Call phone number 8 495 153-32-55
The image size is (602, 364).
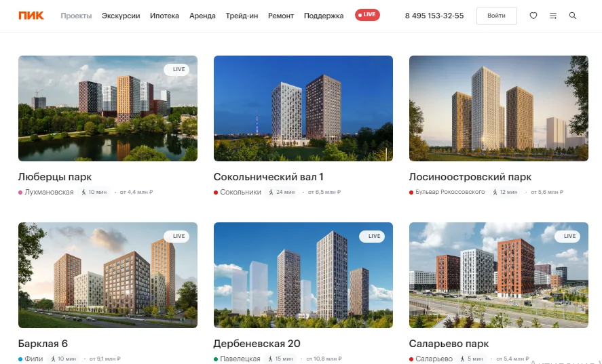(434, 16)
